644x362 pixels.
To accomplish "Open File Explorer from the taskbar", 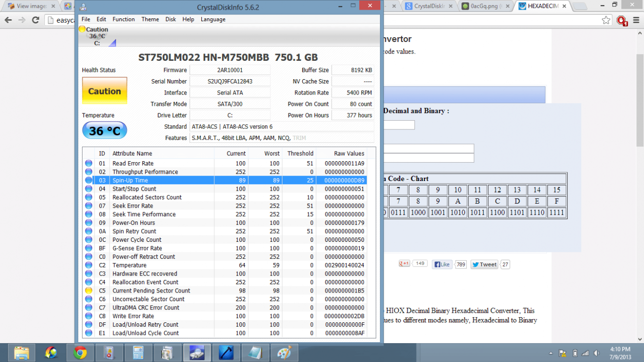I will (22, 353).
